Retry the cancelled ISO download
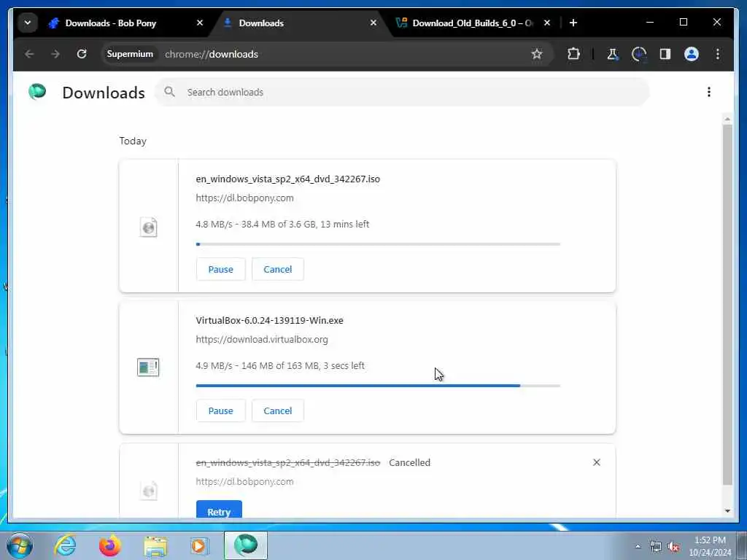The width and height of the screenshot is (747, 560). (219, 510)
